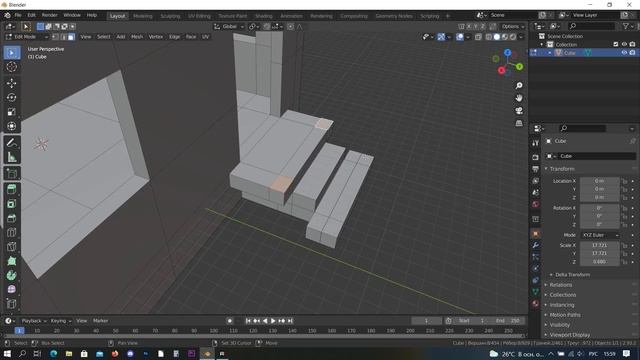Select the Measure tool
Viewport: 640px width, 360px height.
[x=11, y=157]
